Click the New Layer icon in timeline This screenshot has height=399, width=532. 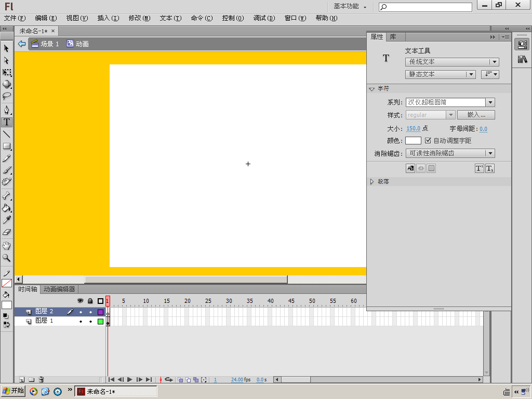22,380
